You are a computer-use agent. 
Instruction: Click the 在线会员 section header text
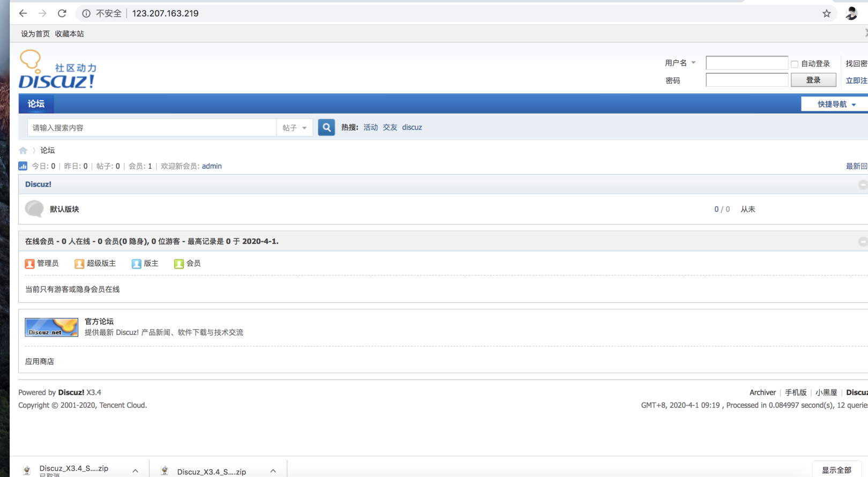click(x=152, y=242)
